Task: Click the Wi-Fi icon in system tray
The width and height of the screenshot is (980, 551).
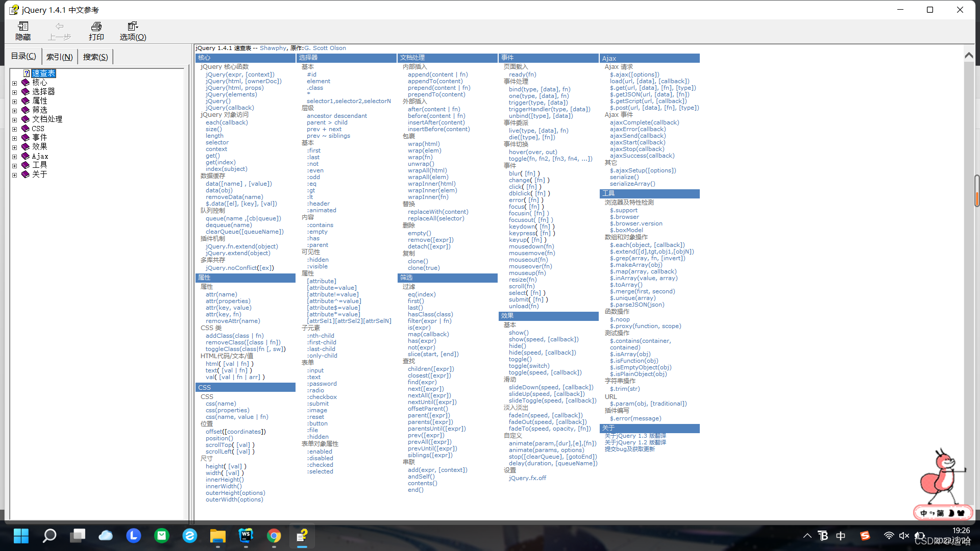Action: pyautogui.click(x=889, y=536)
